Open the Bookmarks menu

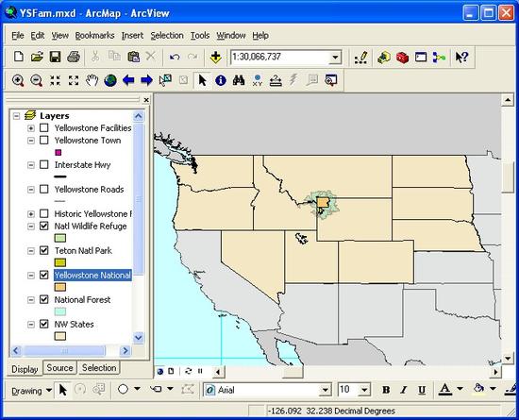[x=94, y=36]
